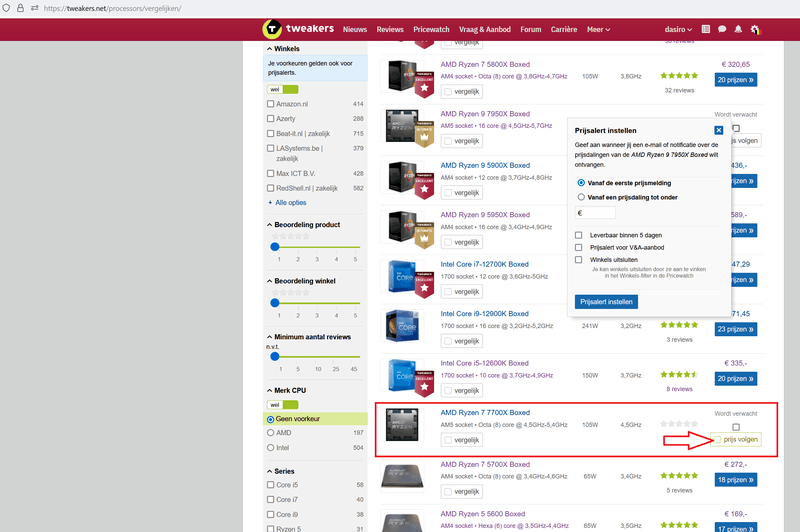This screenshot has width=800, height=532.
Task: Tick prijs volgen for Ryzen 7 7700X
Action: pyautogui.click(x=717, y=439)
